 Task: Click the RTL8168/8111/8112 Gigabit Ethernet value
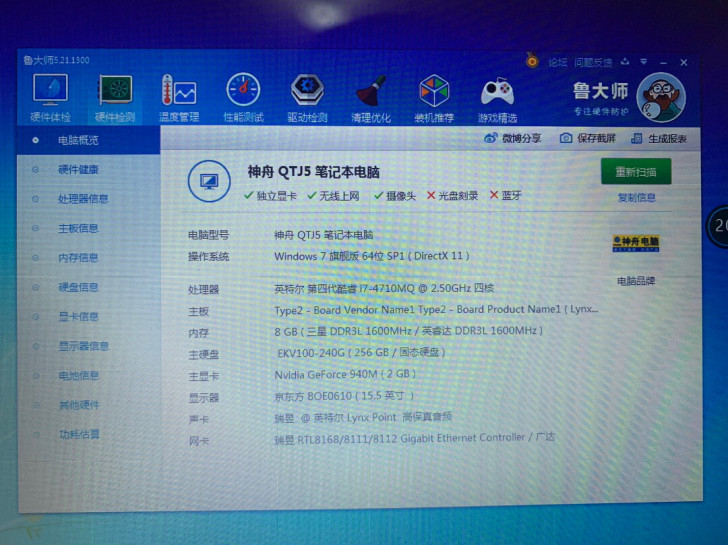click(x=414, y=438)
